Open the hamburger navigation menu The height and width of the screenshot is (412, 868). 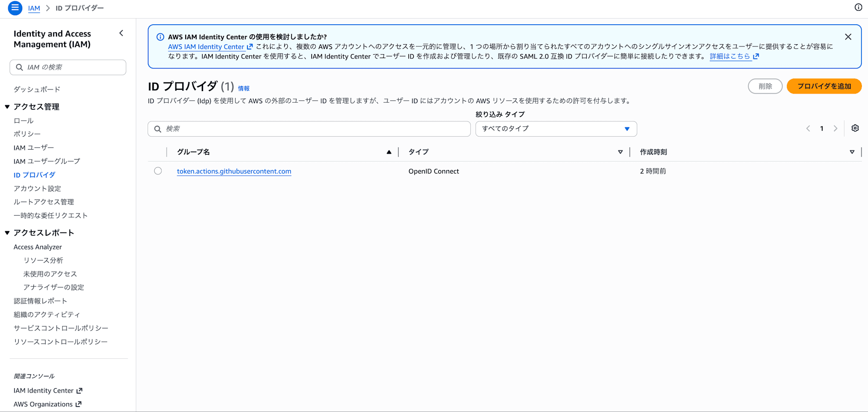coord(15,8)
